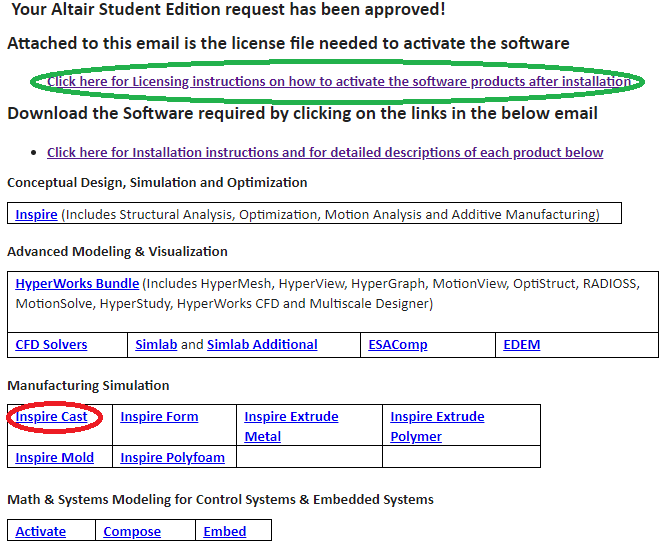Open the Installation instructions link
The height and width of the screenshot is (546, 667).
tap(325, 152)
